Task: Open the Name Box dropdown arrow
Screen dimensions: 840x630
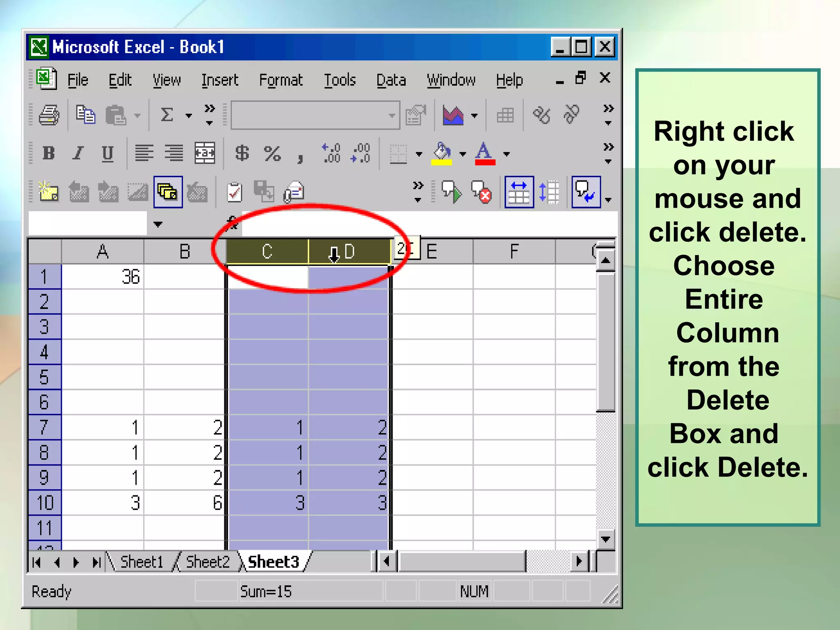Action: 158,224
